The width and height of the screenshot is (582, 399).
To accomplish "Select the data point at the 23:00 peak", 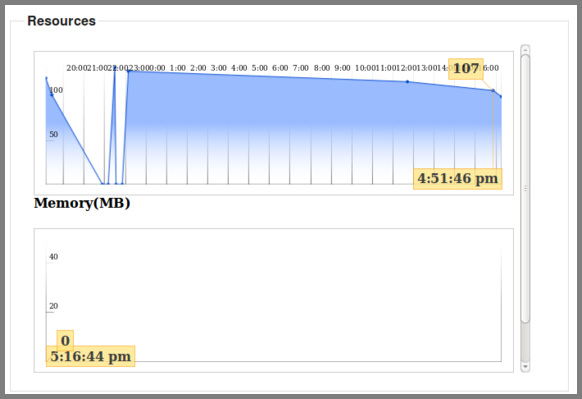I will point(128,71).
